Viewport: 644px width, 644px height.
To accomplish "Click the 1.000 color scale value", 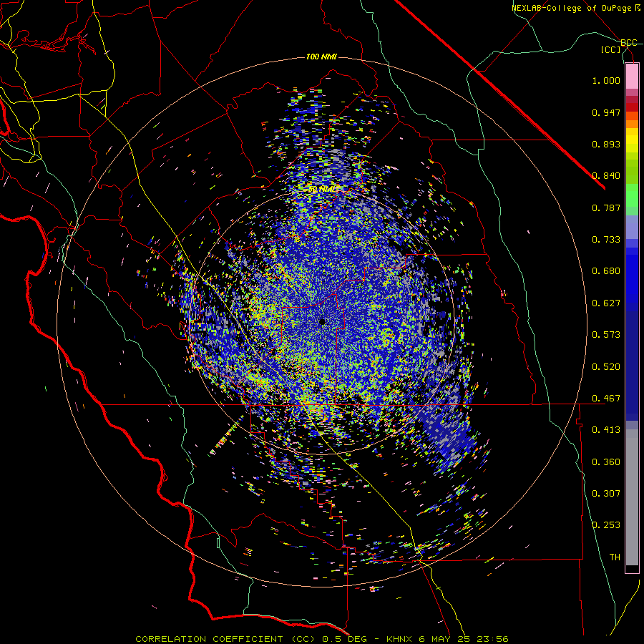I will tap(606, 80).
